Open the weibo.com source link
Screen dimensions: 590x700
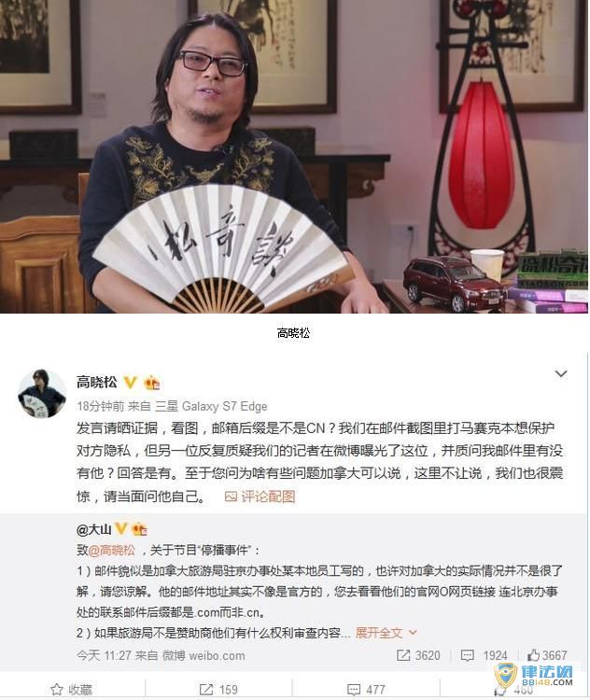(204, 655)
